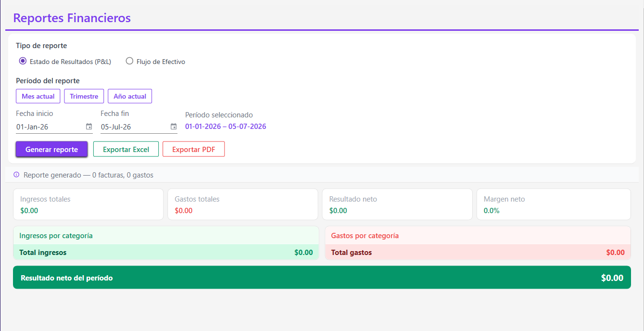Click the Gastos totales summary card
The image size is (644, 331).
(x=243, y=204)
